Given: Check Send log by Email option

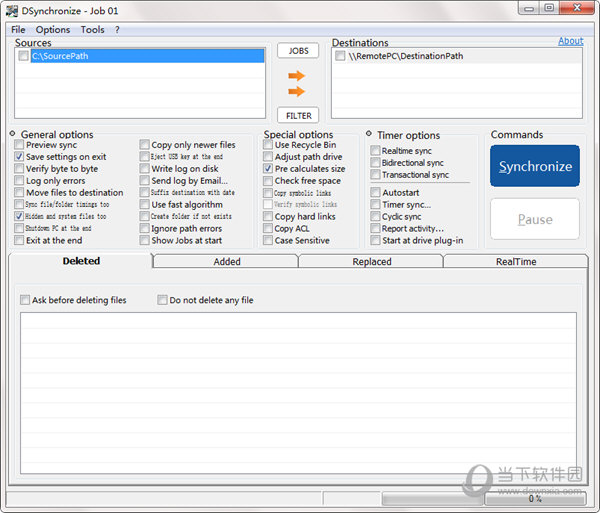Looking at the screenshot, I should (144, 181).
